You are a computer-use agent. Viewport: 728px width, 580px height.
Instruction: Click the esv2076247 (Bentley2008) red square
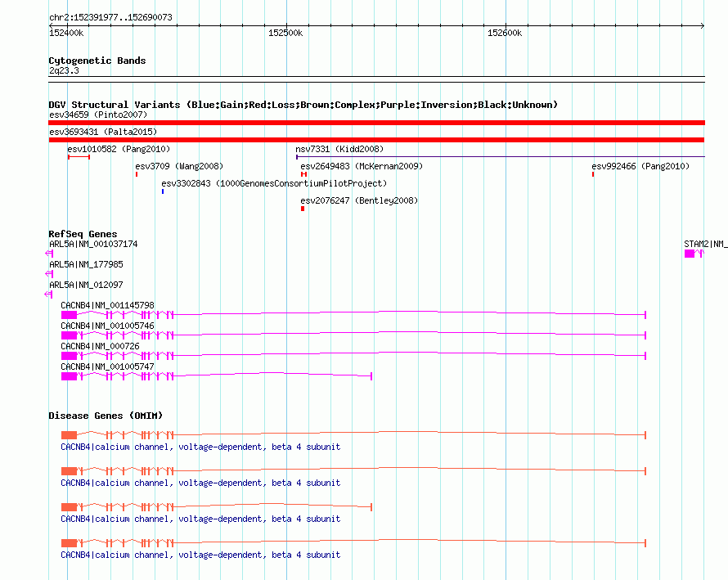(x=303, y=209)
